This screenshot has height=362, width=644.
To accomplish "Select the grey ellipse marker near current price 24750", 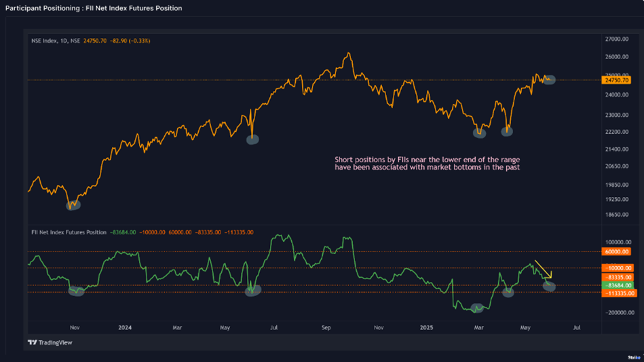I will 548,80.
